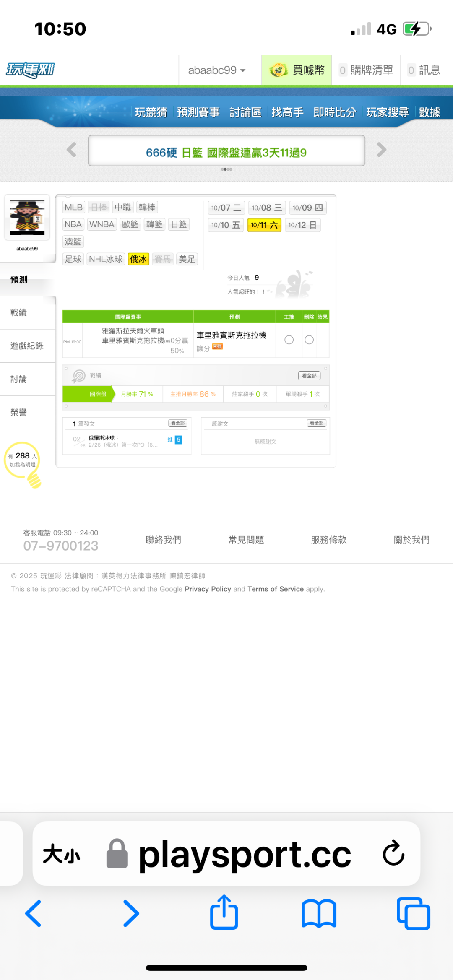Open 討論 sidebar tab

28,379
